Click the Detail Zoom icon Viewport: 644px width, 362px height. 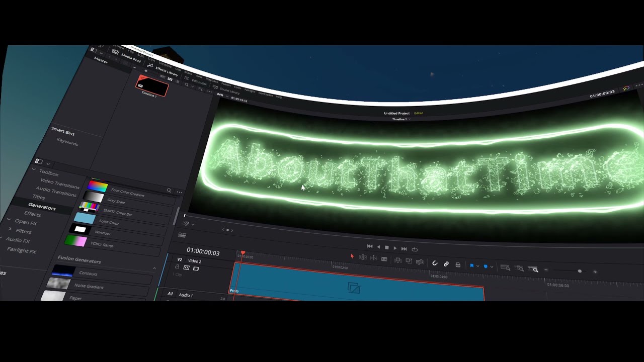[x=520, y=269]
